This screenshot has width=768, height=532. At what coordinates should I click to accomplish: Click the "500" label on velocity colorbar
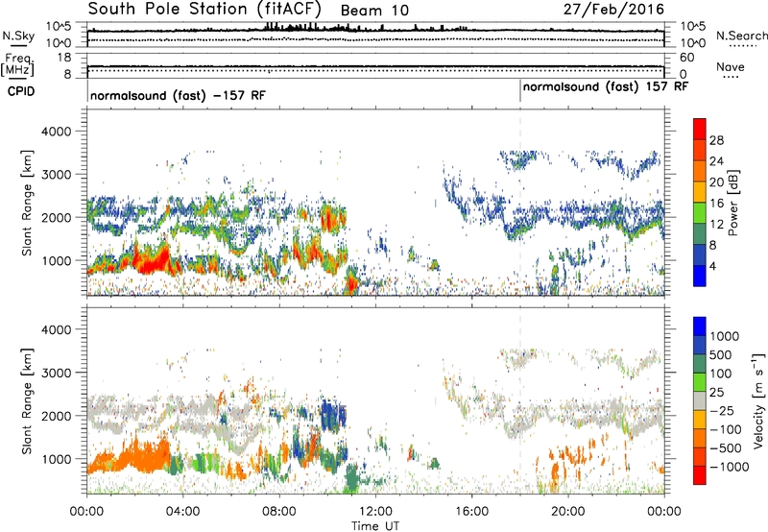tap(721, 355)
